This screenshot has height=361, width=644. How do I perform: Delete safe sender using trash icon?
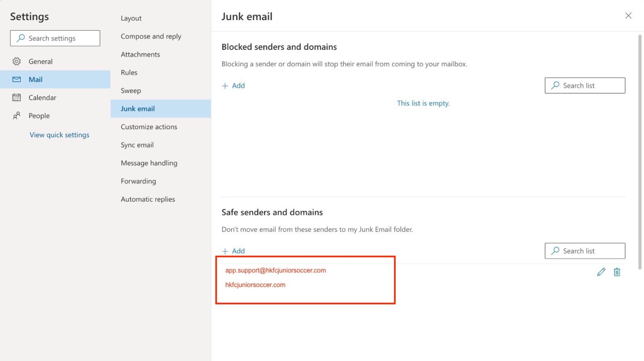point(617,272)
